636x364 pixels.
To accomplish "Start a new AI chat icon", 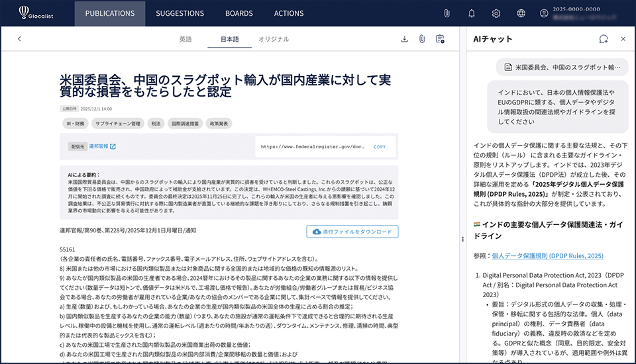I will pos(604,39).
